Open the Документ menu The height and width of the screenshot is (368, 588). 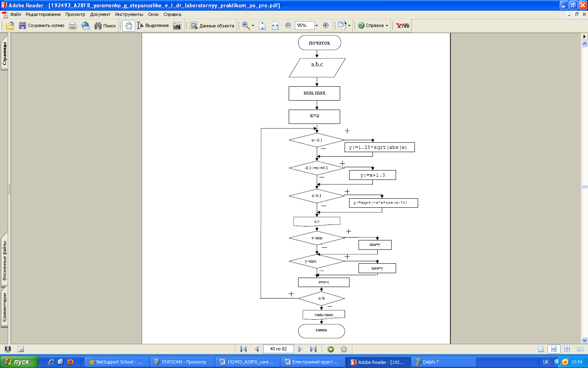click(x=100, y=14)
